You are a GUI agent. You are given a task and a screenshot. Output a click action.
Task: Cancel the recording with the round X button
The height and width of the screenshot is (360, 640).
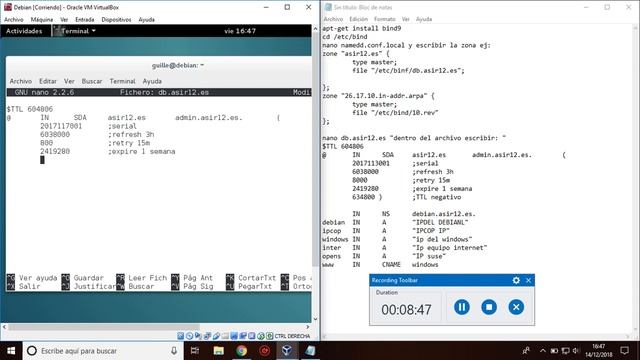pos(516,307)
